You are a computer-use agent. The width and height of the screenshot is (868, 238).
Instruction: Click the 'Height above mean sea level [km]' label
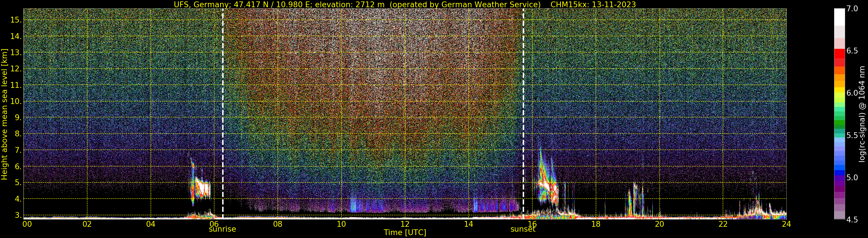4,114
